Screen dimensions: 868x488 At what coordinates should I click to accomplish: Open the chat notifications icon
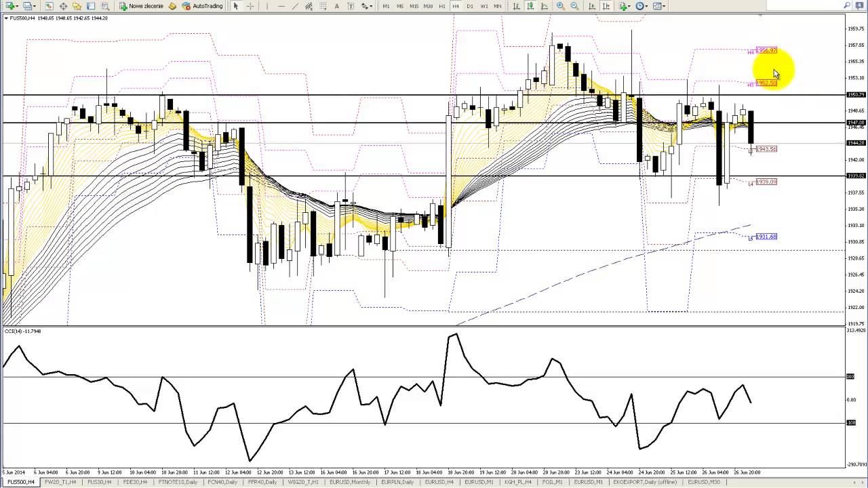click(x=859, y=5)
